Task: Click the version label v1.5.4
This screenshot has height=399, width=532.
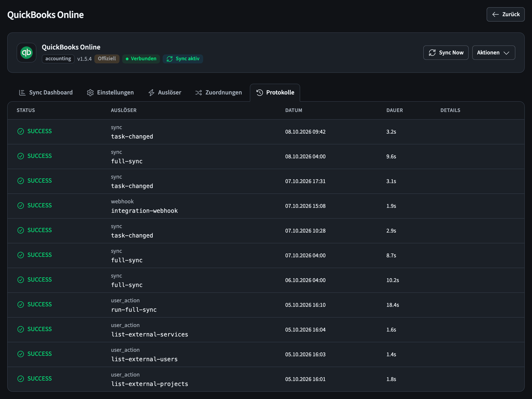Action: point(84,59)
